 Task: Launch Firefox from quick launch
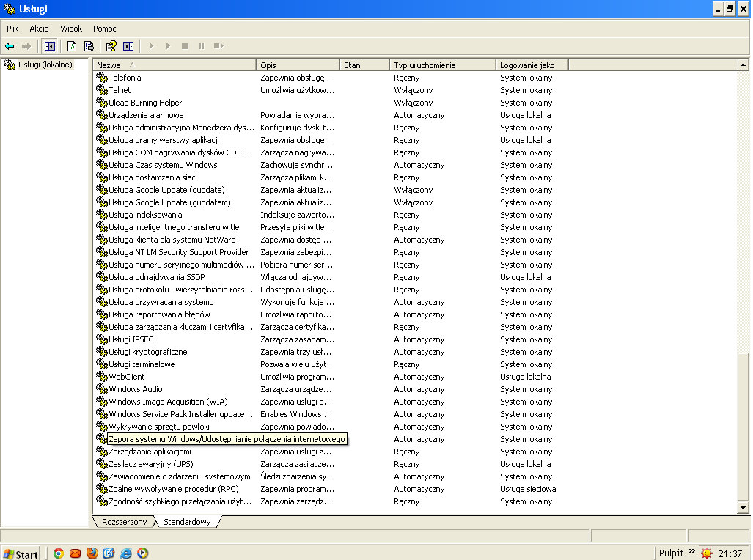[92, 553]
